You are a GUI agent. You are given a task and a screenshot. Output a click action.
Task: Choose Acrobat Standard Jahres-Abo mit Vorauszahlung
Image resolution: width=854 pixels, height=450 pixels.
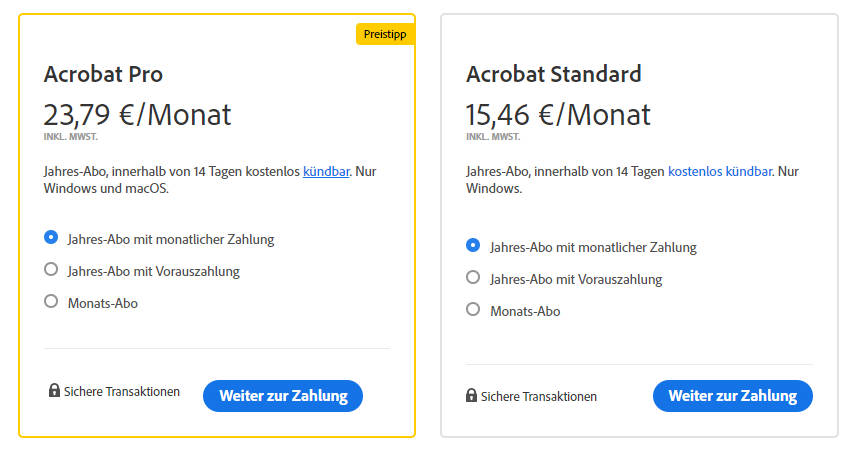473,278
